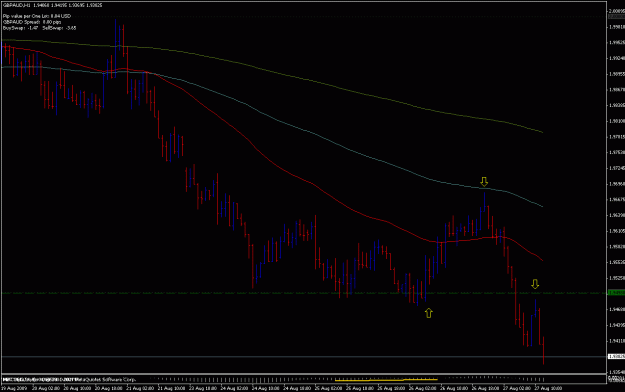Click the BuySwap / SellSwap info line

pyautogui.click(x=39, y=28)
